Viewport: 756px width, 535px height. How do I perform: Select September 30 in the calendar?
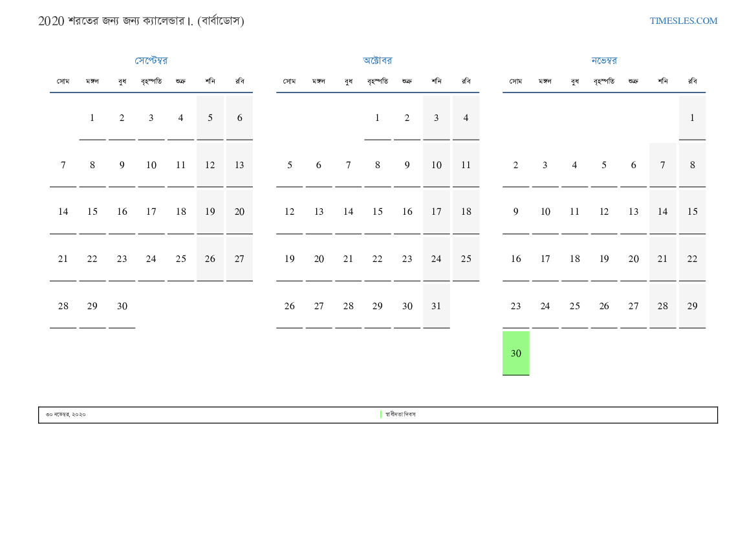click(x=122, y=306)
